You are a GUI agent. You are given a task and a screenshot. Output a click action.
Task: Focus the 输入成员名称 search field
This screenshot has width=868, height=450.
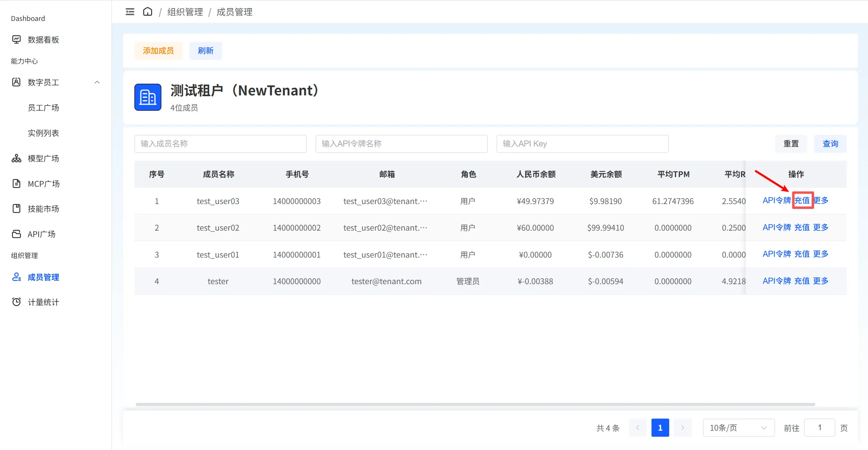click(x=221, y=144)
